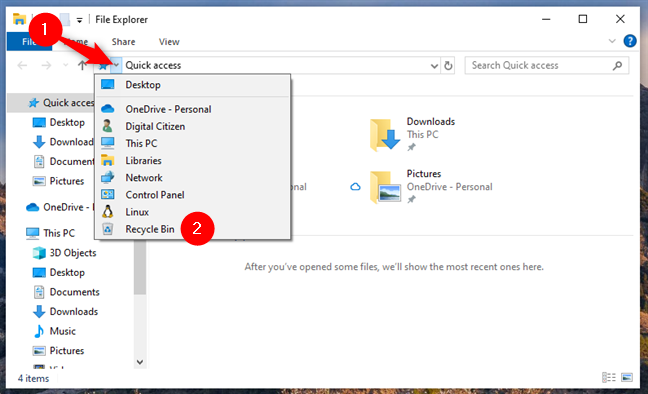This screenshot has height=394, width=648.
Task: Switch to large thumbnails view layout
Action: (627, 377)
